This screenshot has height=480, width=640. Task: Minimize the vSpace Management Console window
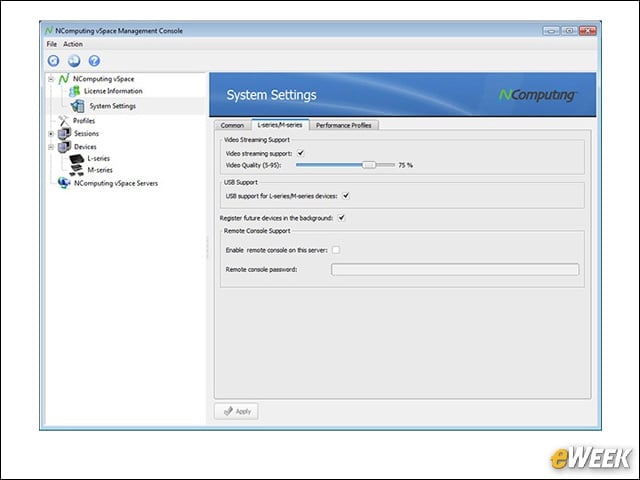coord(551,31)
